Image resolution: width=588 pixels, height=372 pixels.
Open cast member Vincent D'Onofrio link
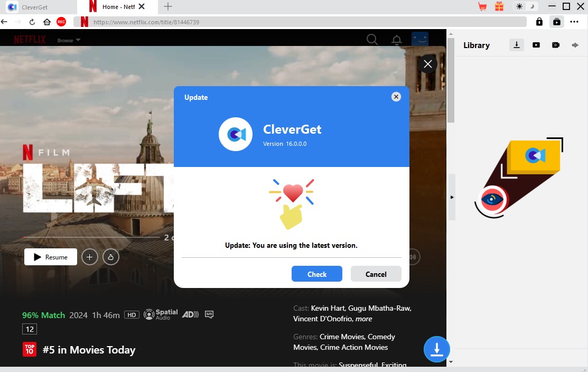point(323,319)
